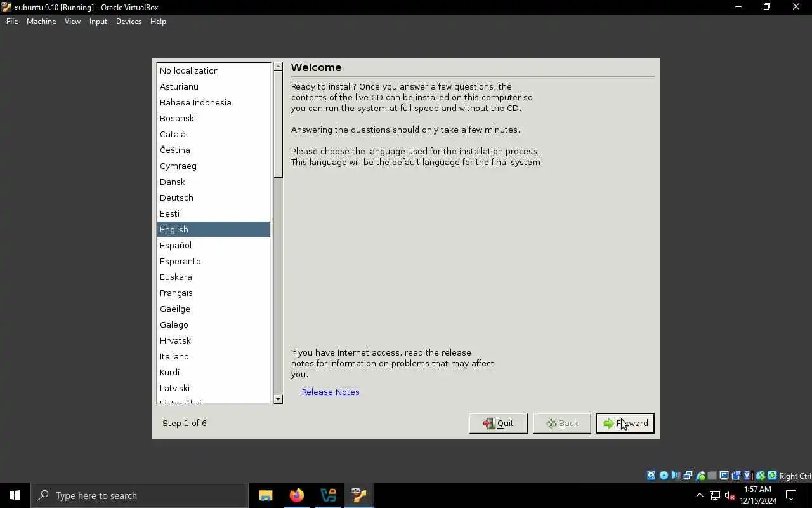
Task: Click the language list scroll-down arrow
Action: (x=278, y=399)
